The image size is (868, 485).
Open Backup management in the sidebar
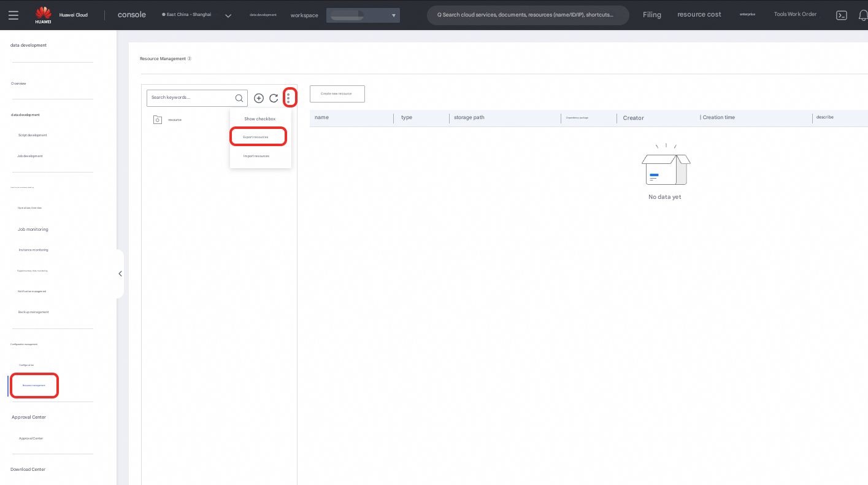pos(33,312)
